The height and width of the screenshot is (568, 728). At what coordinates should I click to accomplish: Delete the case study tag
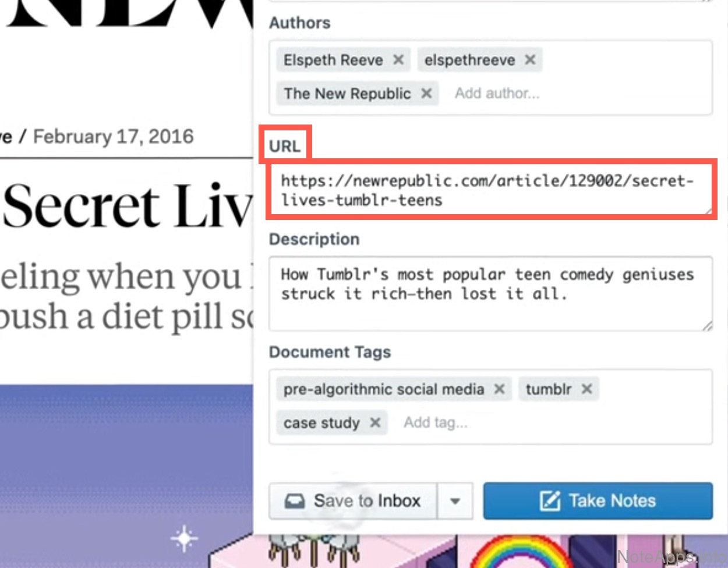pyautogui.click(x=375, y=423)
